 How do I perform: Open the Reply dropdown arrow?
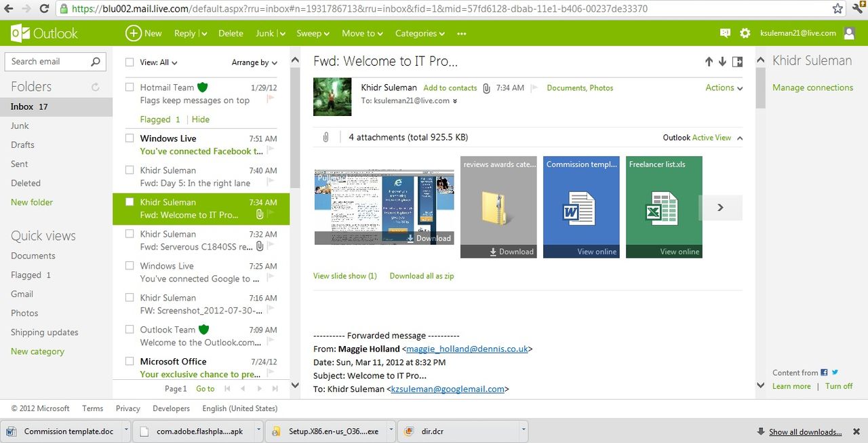tap(203, 34)
